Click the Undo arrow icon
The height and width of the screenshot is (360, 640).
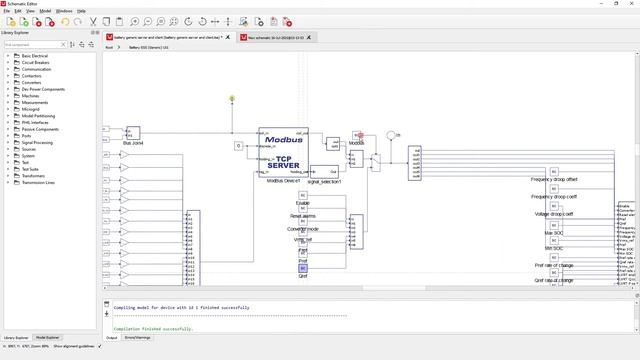coord(65,22)
